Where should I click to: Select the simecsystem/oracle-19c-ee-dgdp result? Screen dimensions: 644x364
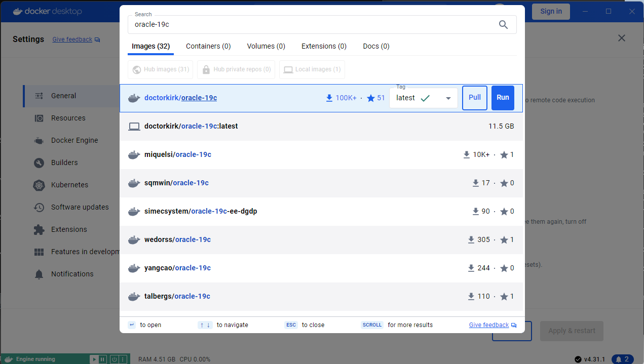tap(322, 212)
